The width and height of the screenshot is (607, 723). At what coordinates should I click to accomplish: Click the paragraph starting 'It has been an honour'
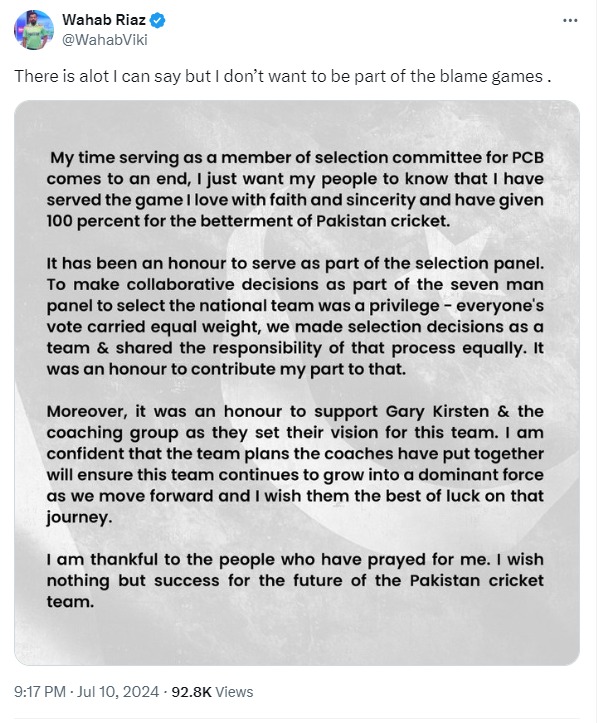point(295,316)
